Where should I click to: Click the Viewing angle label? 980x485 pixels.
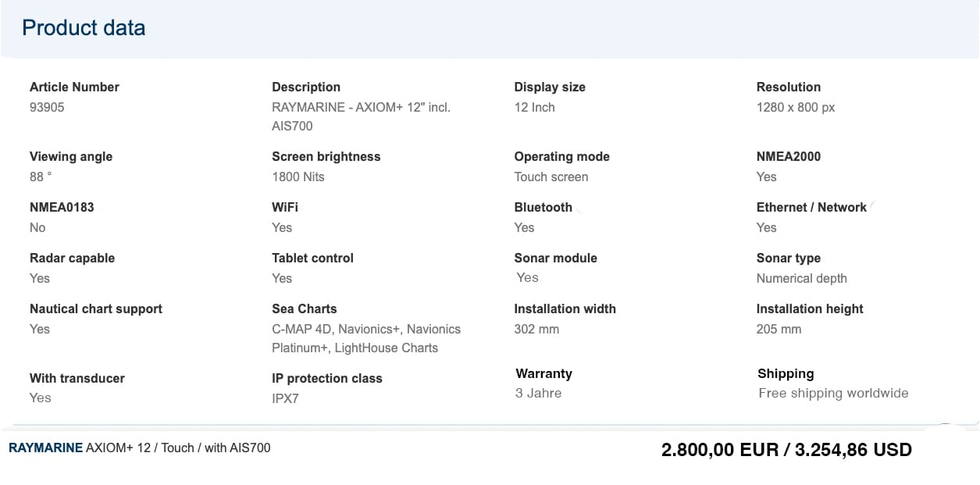tap(71, 156)
